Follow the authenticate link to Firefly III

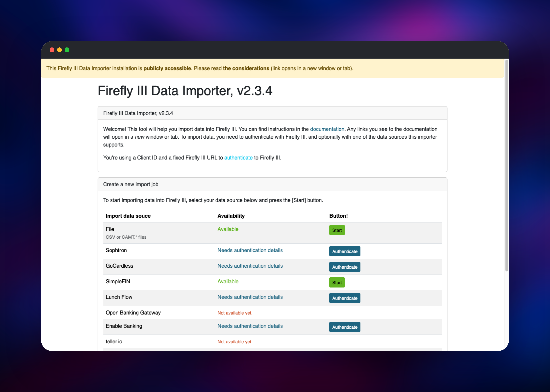coord(238,158)
